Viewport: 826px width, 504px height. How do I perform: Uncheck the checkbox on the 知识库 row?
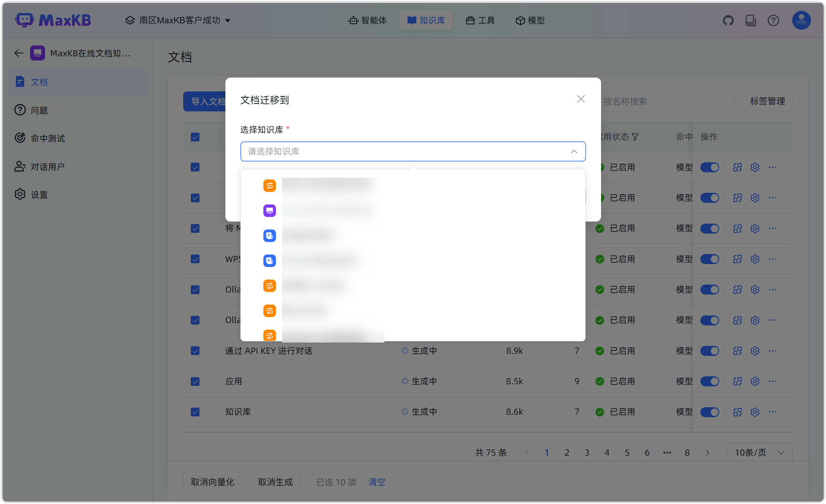tap(195, 412)
